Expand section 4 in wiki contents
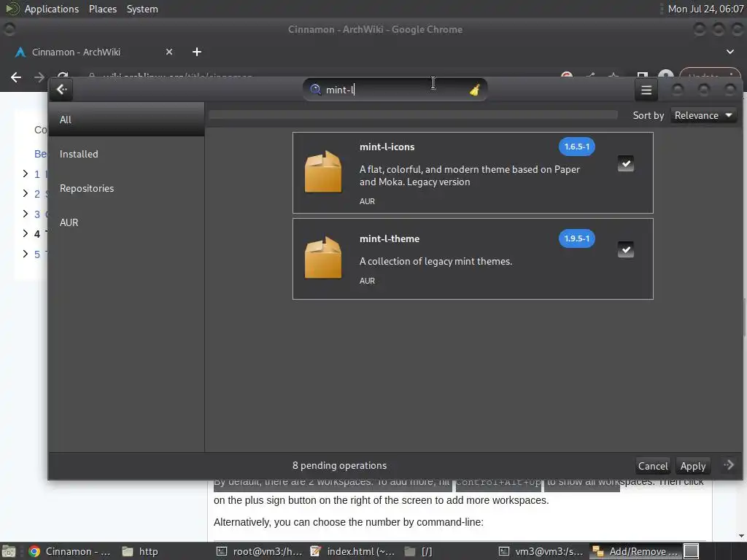747x560 pixels. coord(26,233)
